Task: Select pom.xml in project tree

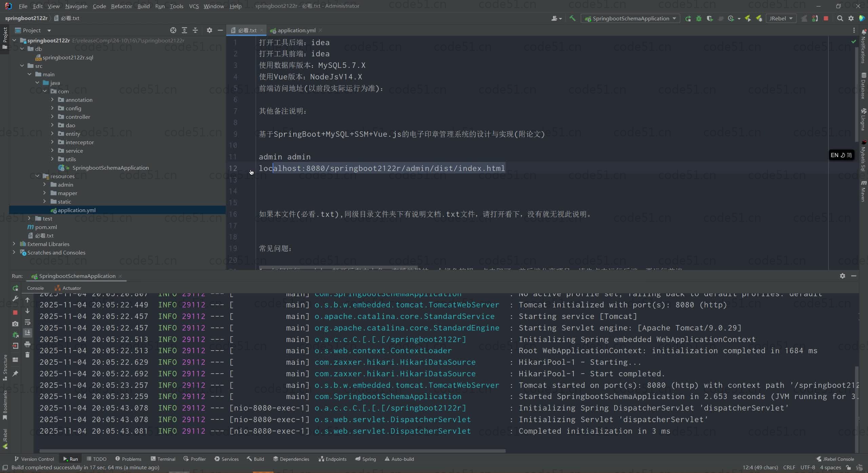Action: pyautogui.click(x=46, y=227)
